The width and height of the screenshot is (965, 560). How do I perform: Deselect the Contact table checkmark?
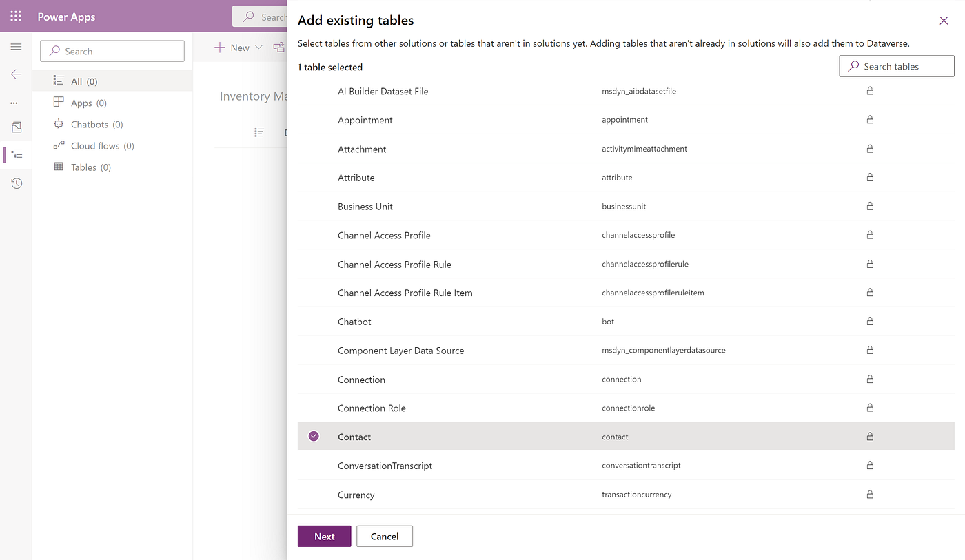coord(314,436)
